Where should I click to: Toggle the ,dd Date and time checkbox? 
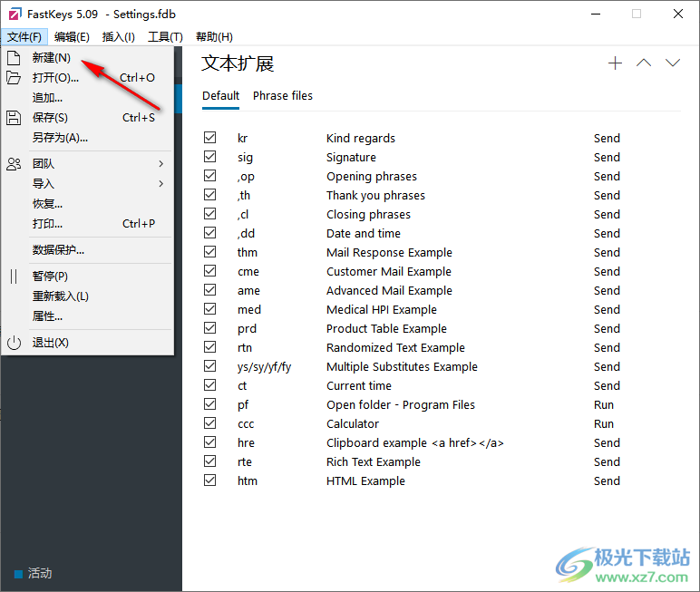(x=209, y=233)
